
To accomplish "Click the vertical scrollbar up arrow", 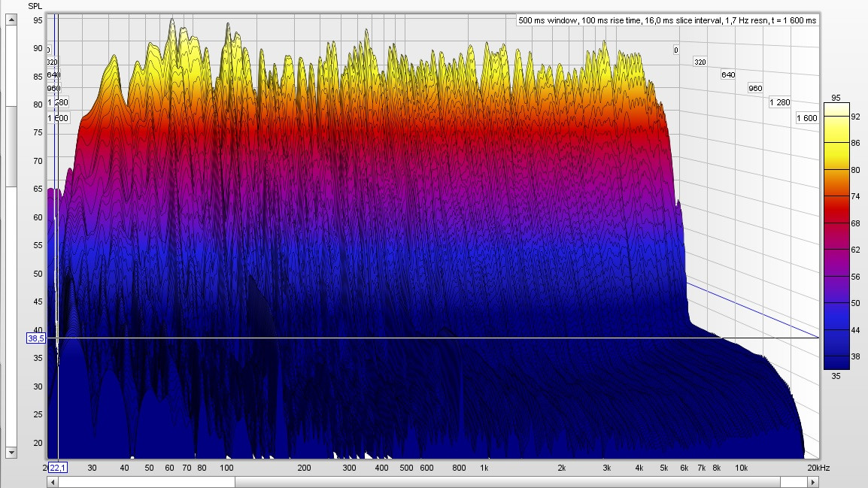I will tap(11, 20).
